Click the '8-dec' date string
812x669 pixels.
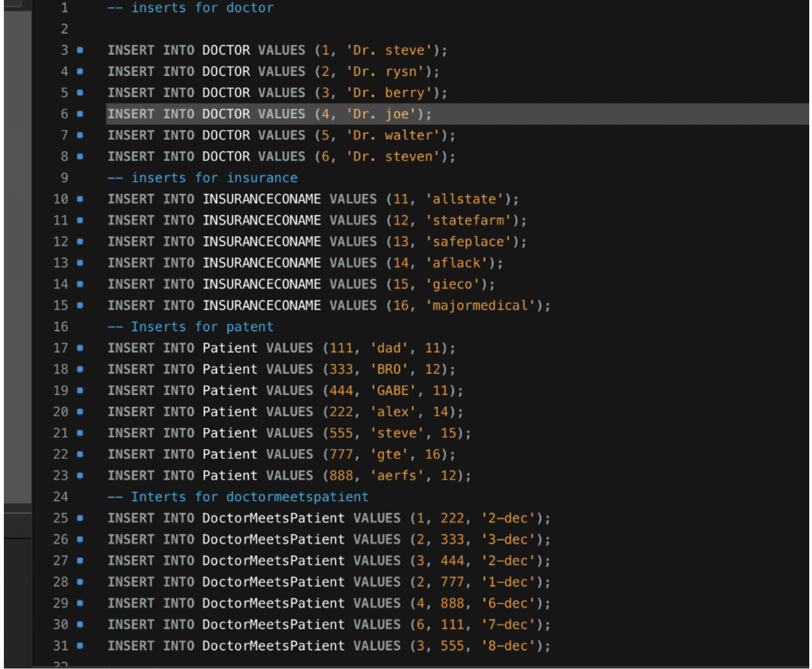pyautogui.click(x=508, y=646)
